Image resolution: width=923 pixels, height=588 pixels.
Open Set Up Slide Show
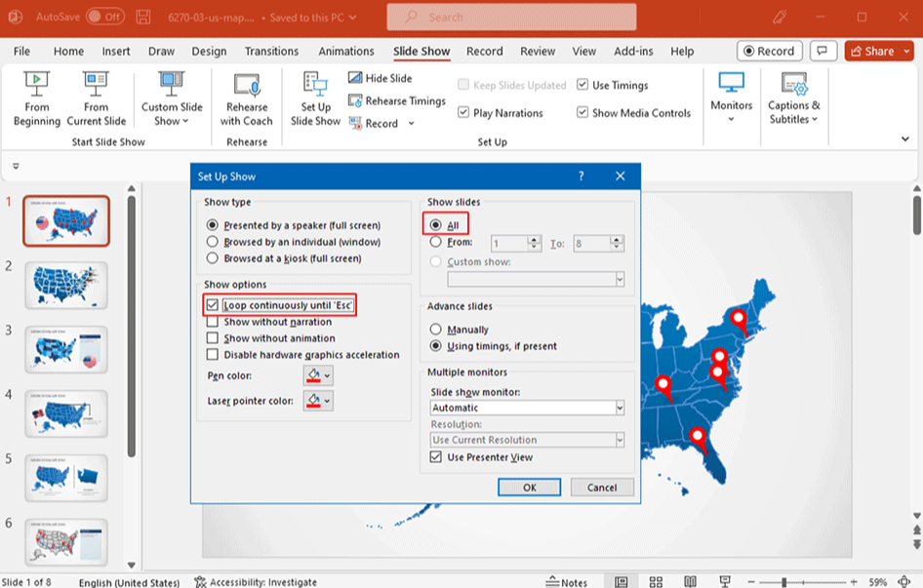pyautogui.click(x=315, y=98)
